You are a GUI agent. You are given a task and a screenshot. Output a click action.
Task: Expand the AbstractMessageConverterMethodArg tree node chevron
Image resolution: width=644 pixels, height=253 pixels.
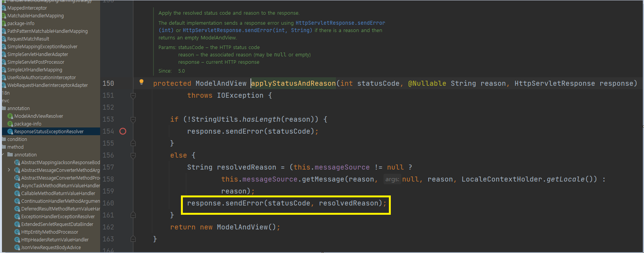[9, 170]
